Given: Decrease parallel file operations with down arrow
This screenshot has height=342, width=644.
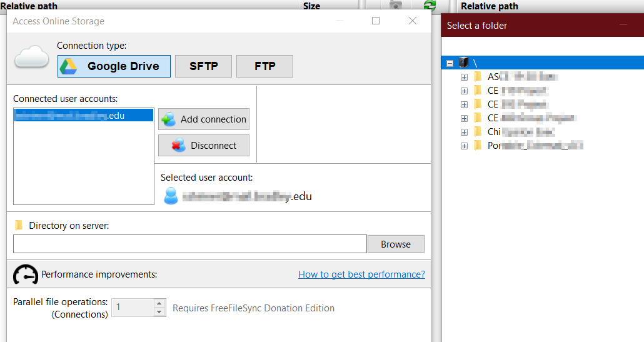Looking at the screenshot, I should pos(159,312).
